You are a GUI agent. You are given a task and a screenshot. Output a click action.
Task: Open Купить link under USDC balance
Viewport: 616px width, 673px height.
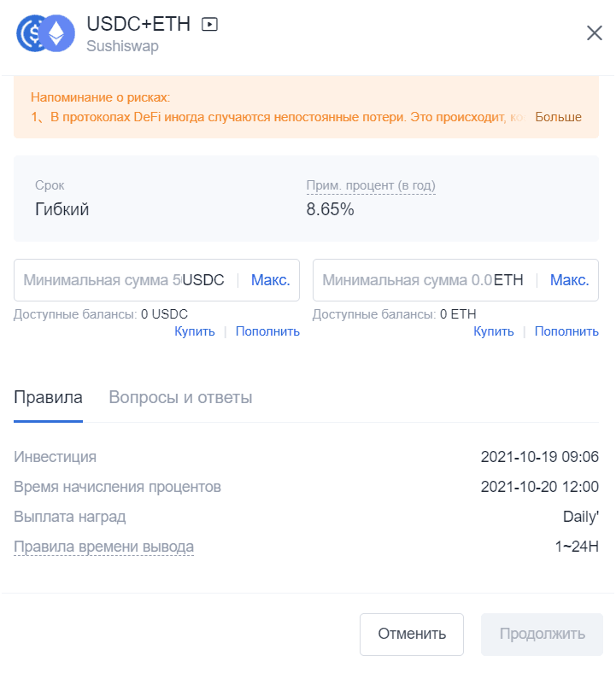click(195, 331)
